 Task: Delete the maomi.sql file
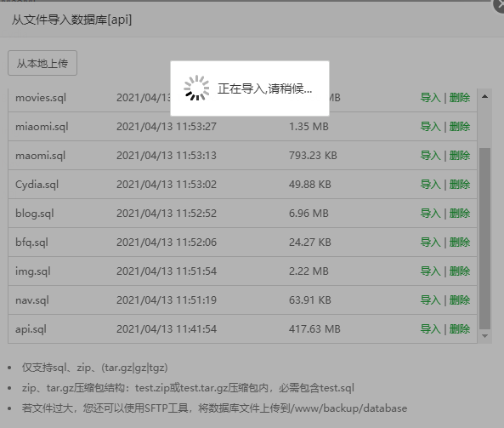[460, 156]
